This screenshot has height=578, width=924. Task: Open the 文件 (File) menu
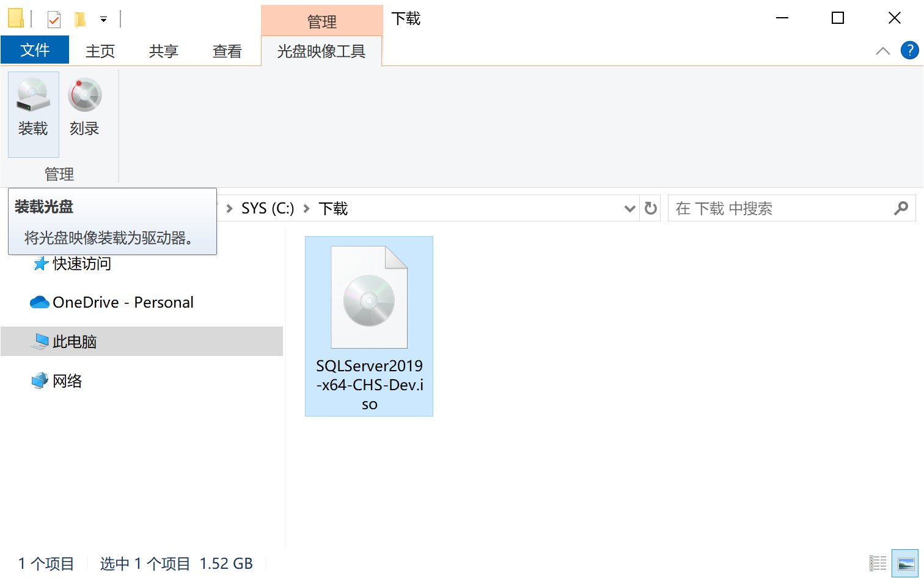[35, 50]
